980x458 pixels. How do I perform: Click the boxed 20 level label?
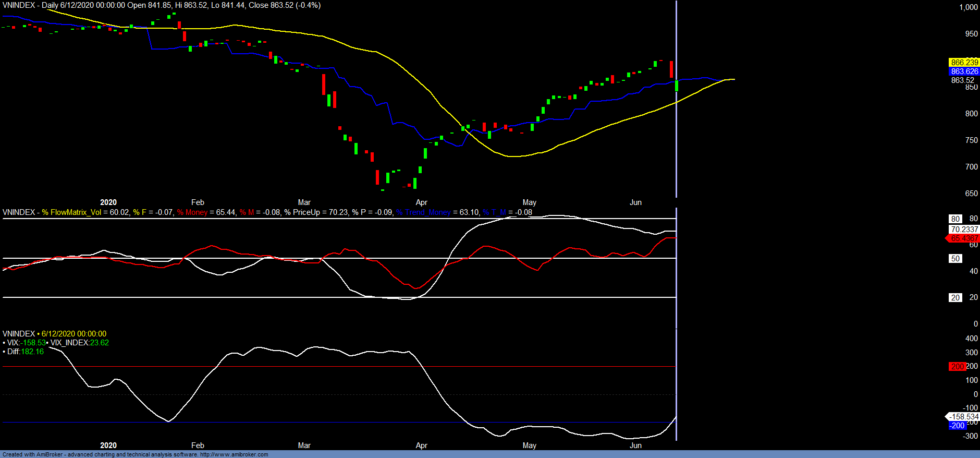[955, 298]
